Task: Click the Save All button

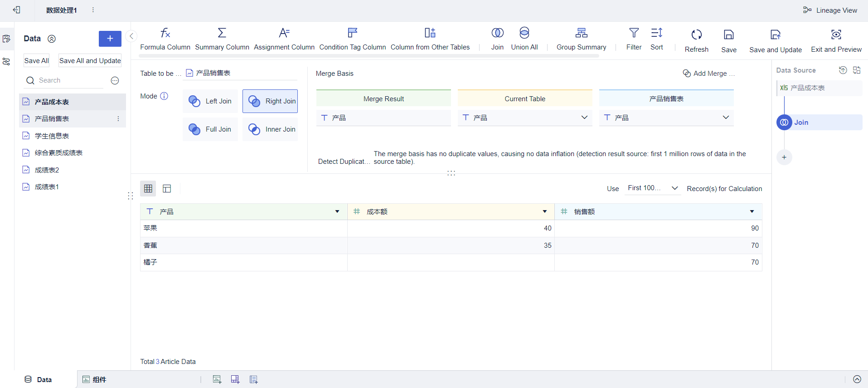Action: coord(36,61)
